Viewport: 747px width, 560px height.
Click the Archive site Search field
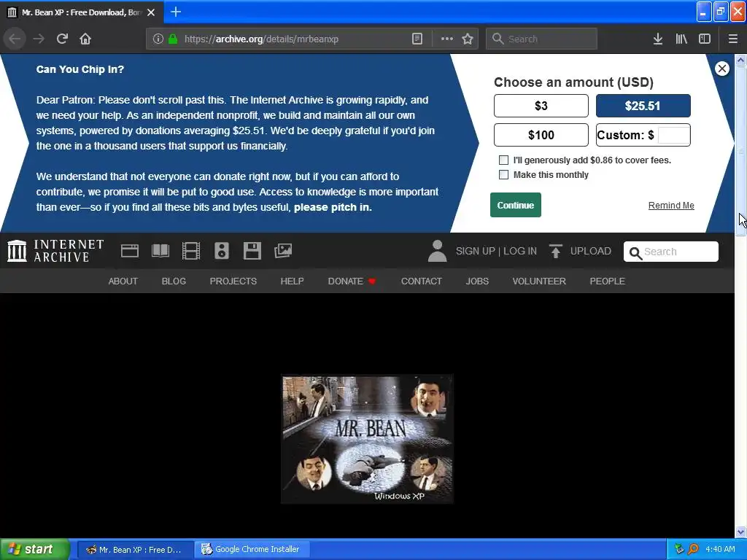(671, 252)
